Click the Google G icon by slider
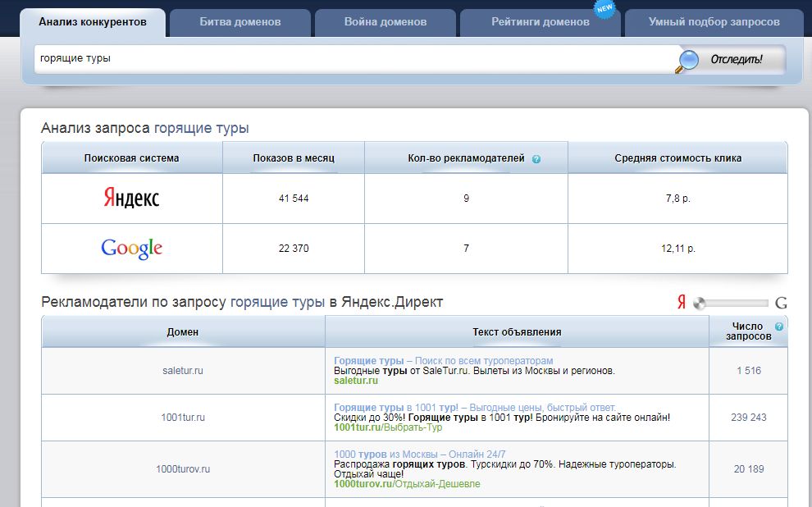812x507 pixels. tap(781, 303)
